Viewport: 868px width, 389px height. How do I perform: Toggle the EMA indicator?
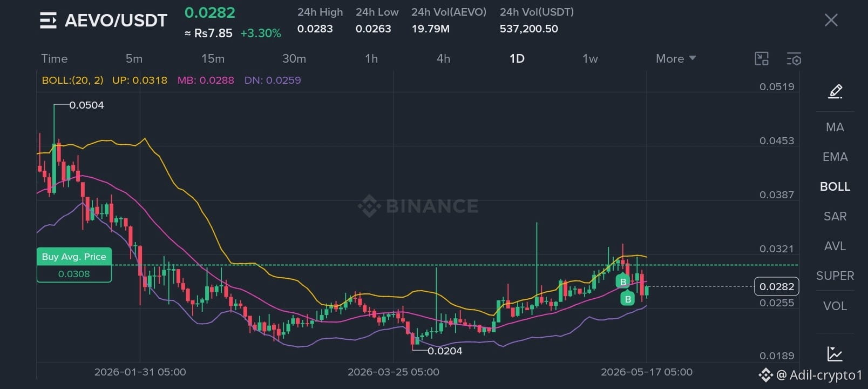pyautogui.click(x=835, y=157)
